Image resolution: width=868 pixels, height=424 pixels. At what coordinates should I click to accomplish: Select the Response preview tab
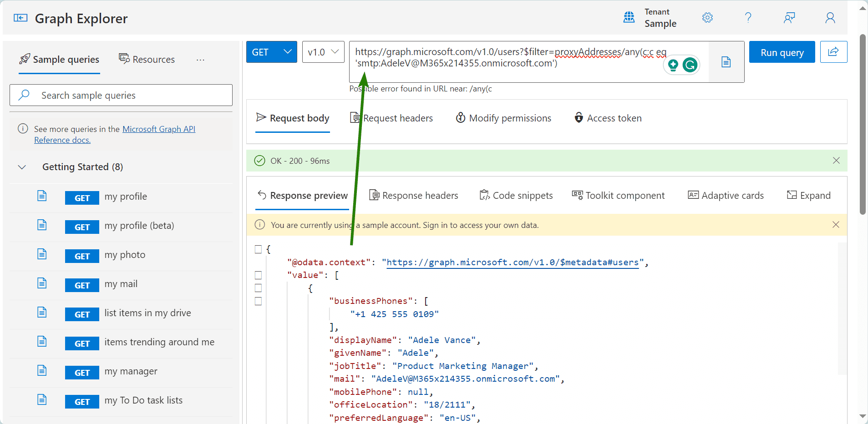(x=302, y=196)
